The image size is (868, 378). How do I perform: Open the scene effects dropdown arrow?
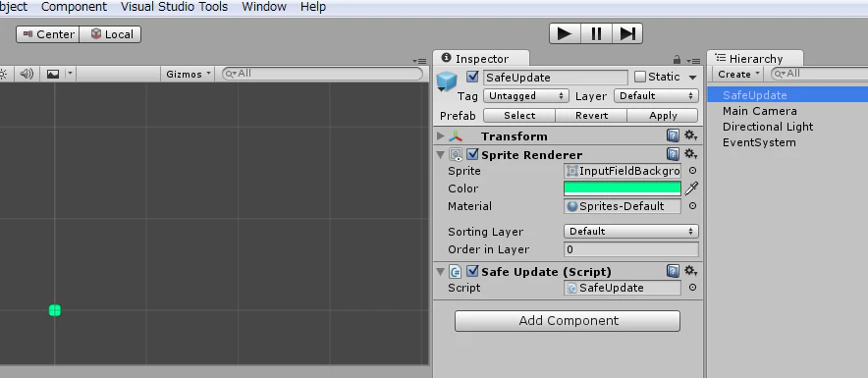[x=70, y=74]
